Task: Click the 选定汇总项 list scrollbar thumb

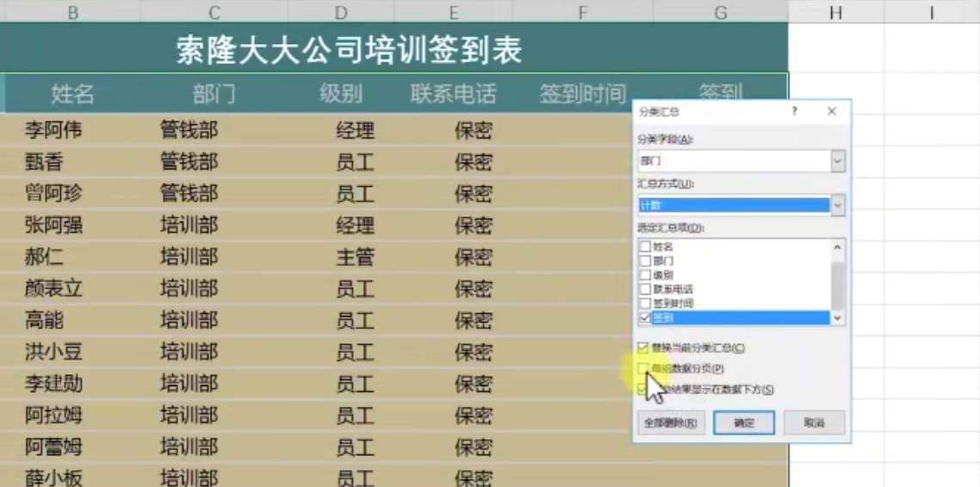Action: [838, 286]
